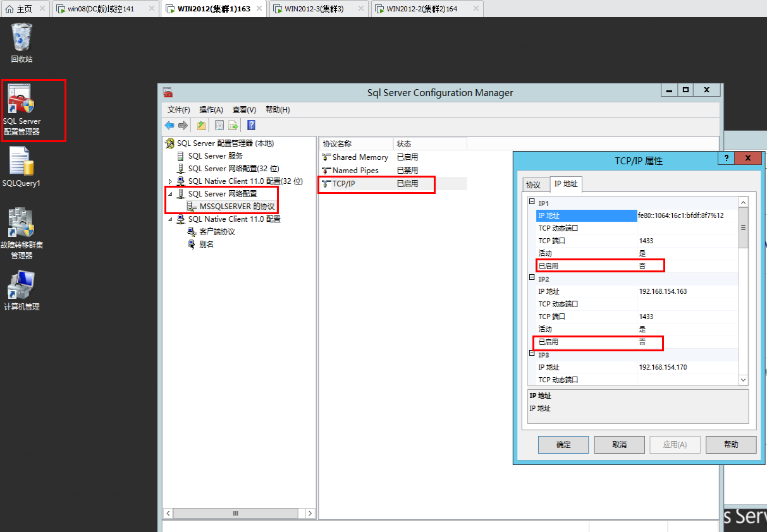Click the root SQL Server 配置管理器 (本地) icon

click(x=169, y=143)
